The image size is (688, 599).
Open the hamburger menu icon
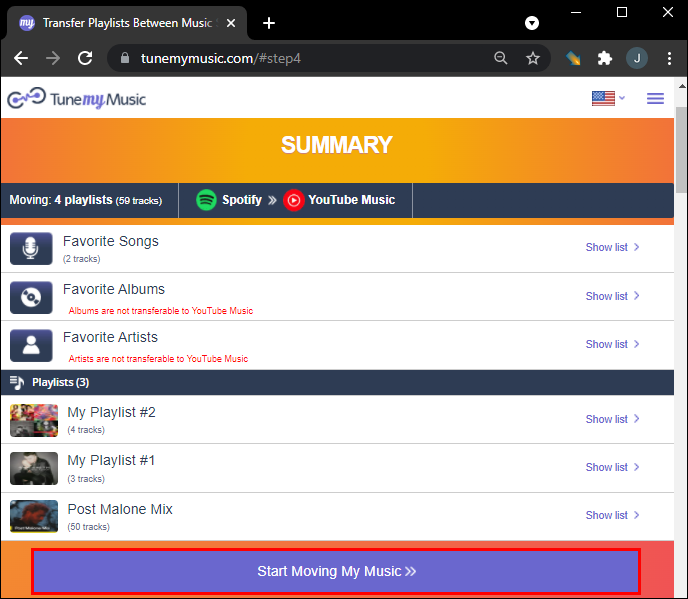(x=655, y=98)
